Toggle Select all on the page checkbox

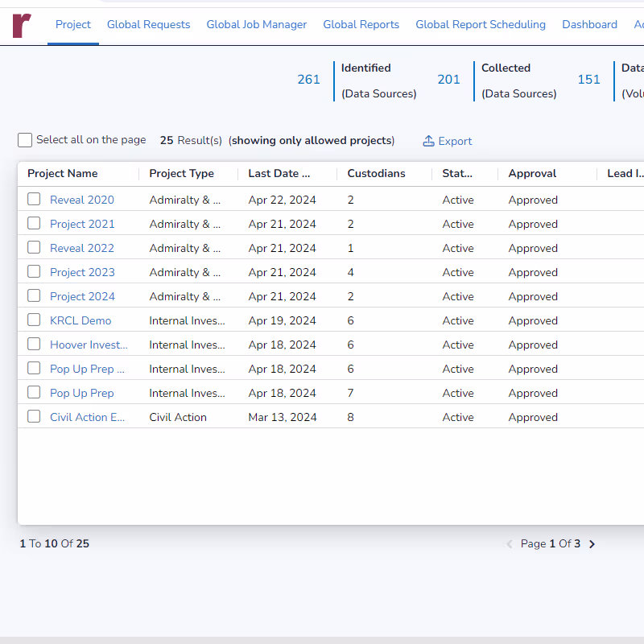[25, 140]
